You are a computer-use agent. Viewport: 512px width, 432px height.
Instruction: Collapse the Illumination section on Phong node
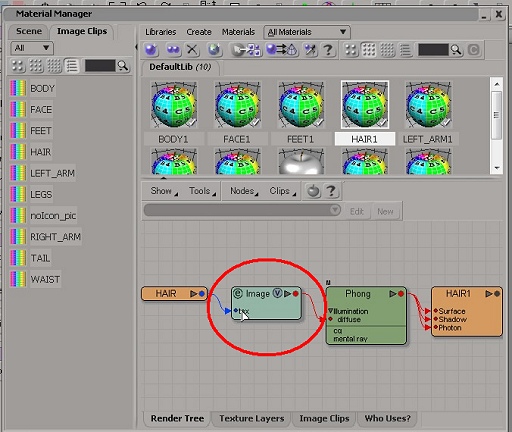[330, 311]
